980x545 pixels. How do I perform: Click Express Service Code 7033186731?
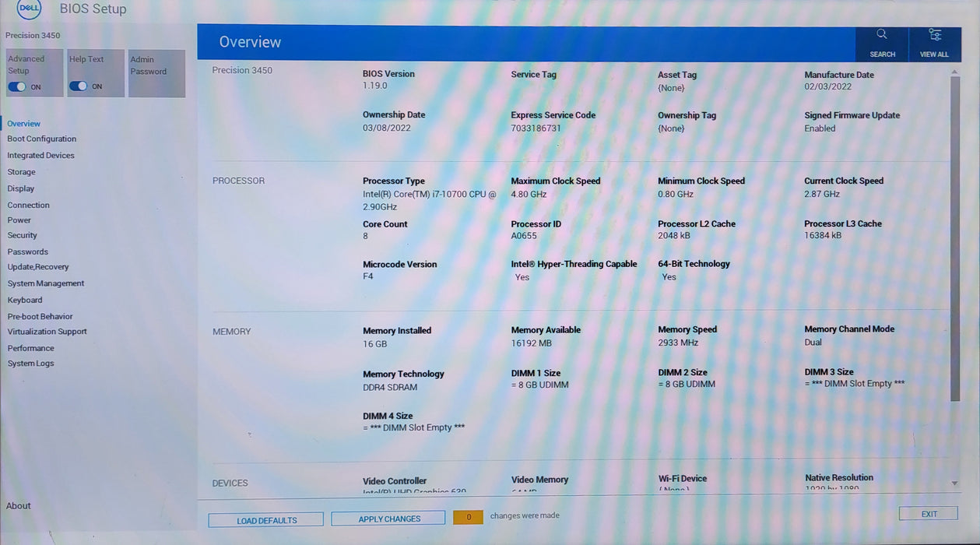(x=536, y=128)
